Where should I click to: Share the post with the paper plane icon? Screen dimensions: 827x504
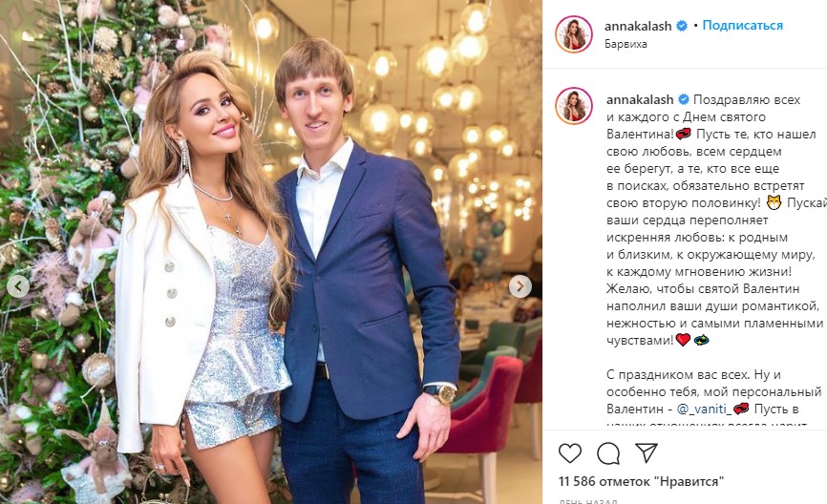point(647,452)
